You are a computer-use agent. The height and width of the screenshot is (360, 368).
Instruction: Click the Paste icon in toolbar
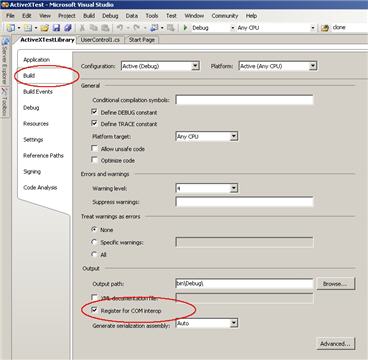[x=105, y=28]
